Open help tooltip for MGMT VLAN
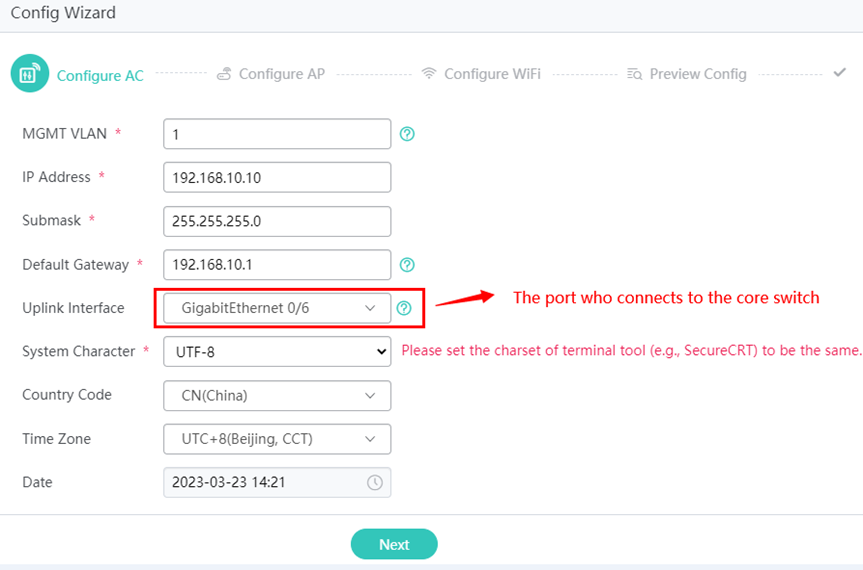 point(407,134)
